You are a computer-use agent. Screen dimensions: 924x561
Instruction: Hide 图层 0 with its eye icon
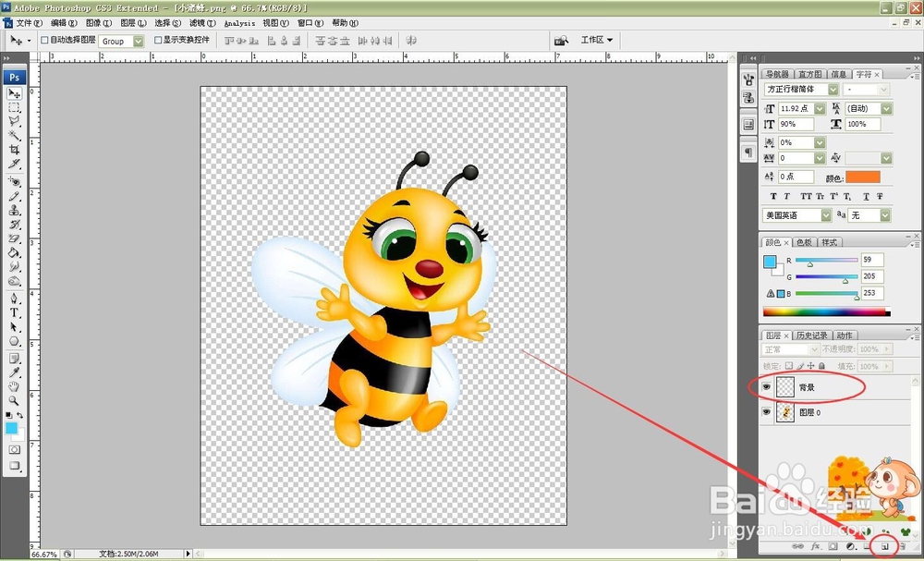pyautogui.click(x=766, y=412)
